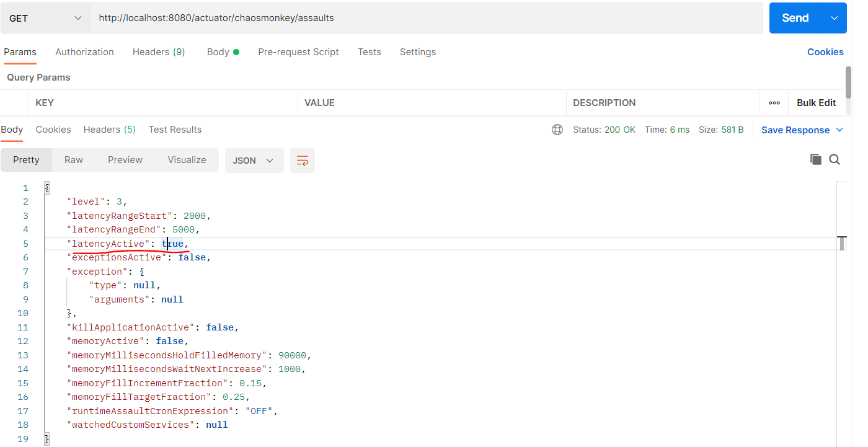Select the Preview view mode
868x447 pixels.
coord(125,160)
